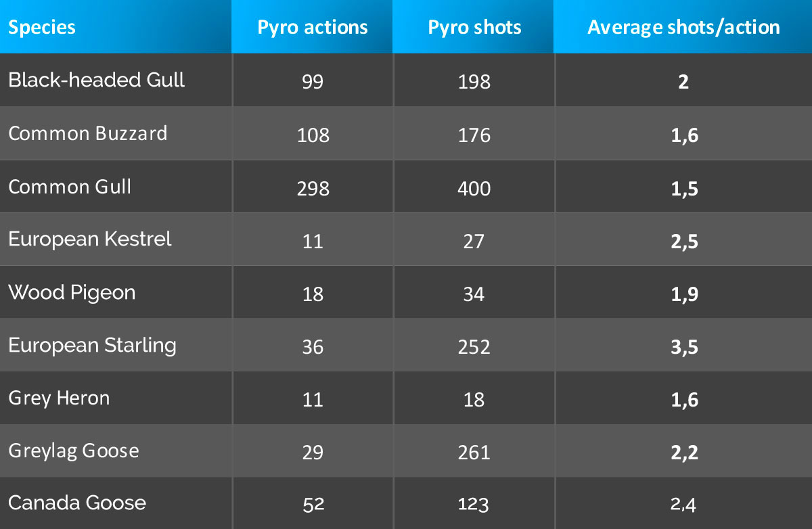
Task: Click the Canada Goose species cell
Action: [77, 503]
